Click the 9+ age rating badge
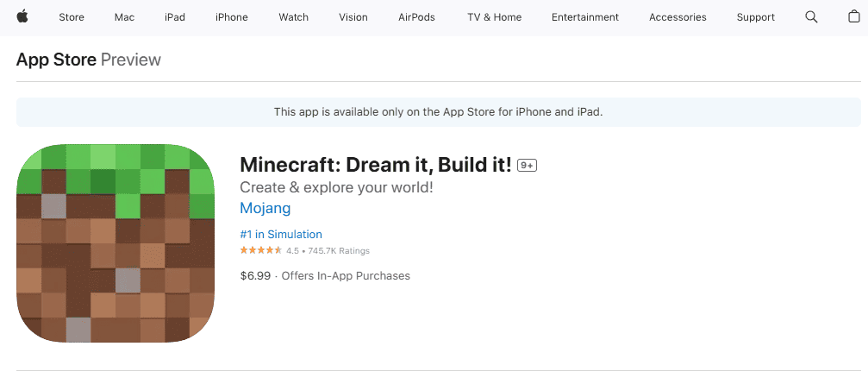 pos(527,165)
